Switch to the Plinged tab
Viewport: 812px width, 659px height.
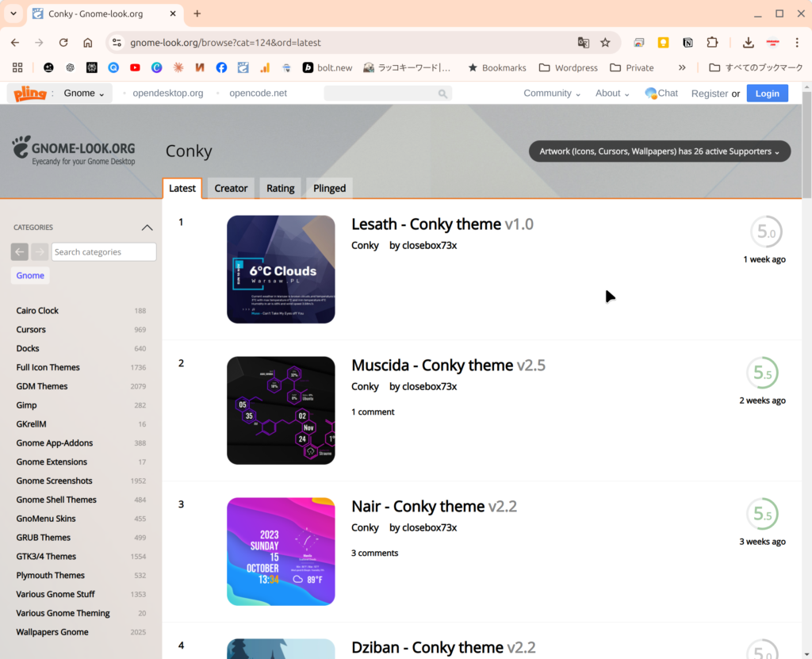(x=329, y=189)
